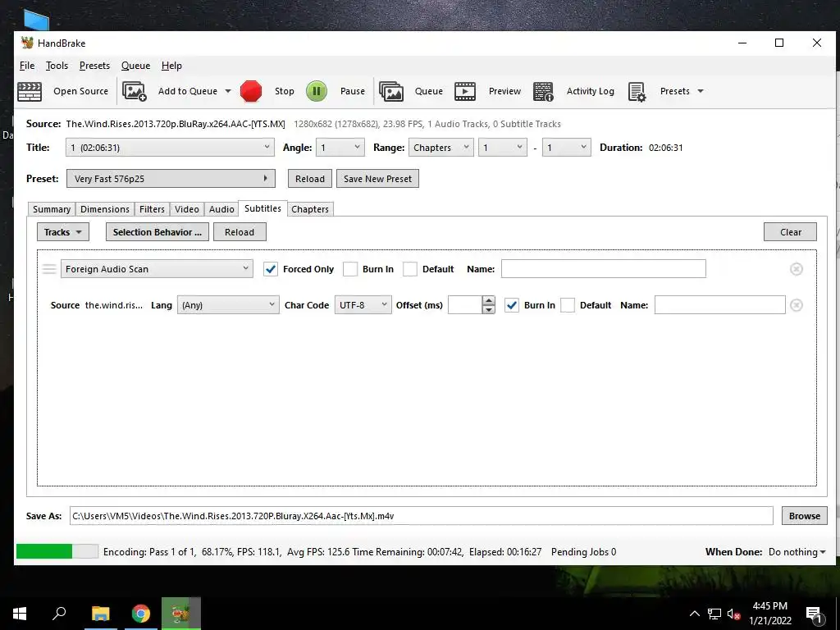Screen dimensions: 840x630
Task: Click the Open Source clapperboard icon
Action: (x=30, y=91)
